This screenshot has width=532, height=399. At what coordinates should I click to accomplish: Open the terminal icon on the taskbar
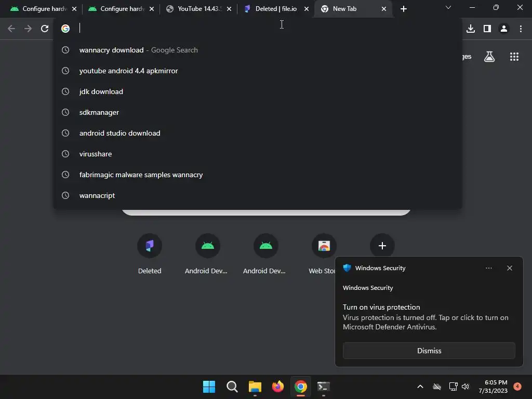(323, 387)
